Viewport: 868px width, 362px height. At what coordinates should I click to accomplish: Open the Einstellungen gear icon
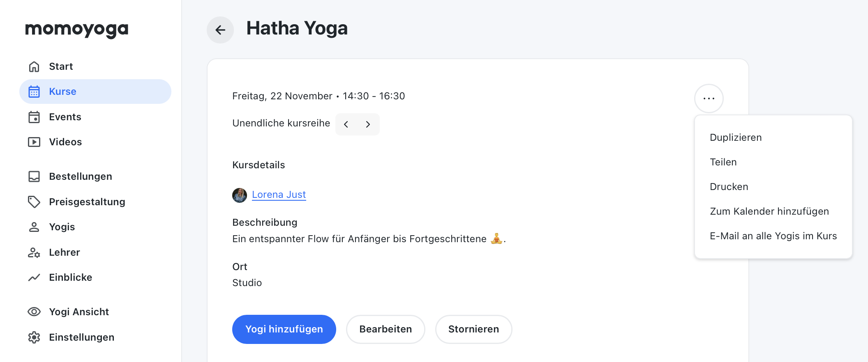coord(34,337)
